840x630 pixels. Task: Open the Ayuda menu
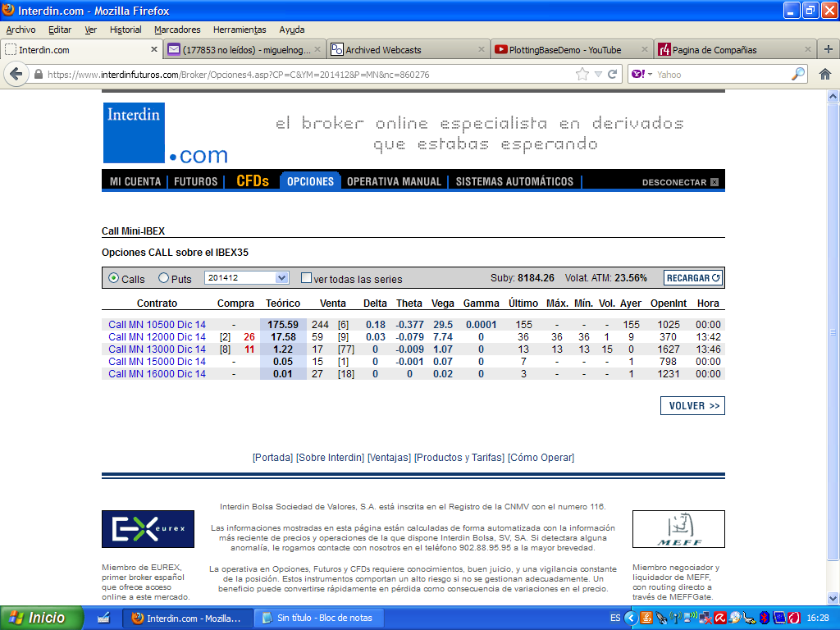click(291, 30)
